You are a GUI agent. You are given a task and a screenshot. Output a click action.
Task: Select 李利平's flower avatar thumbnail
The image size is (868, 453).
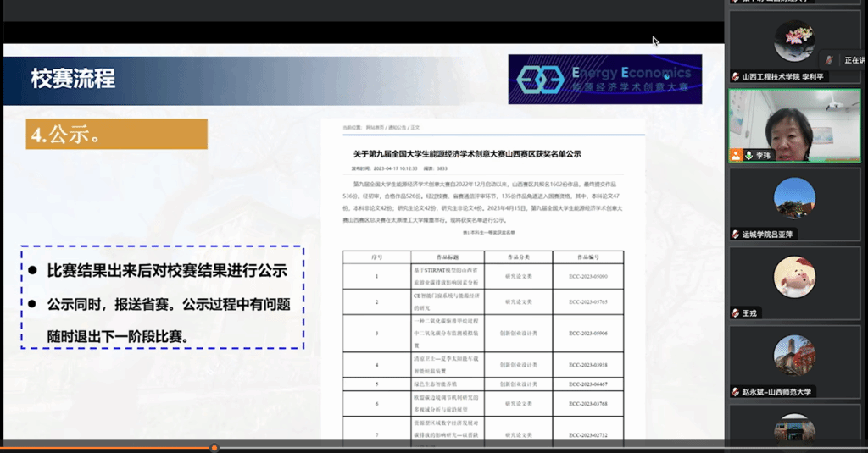pyautogui.click(x=794, y=41)
